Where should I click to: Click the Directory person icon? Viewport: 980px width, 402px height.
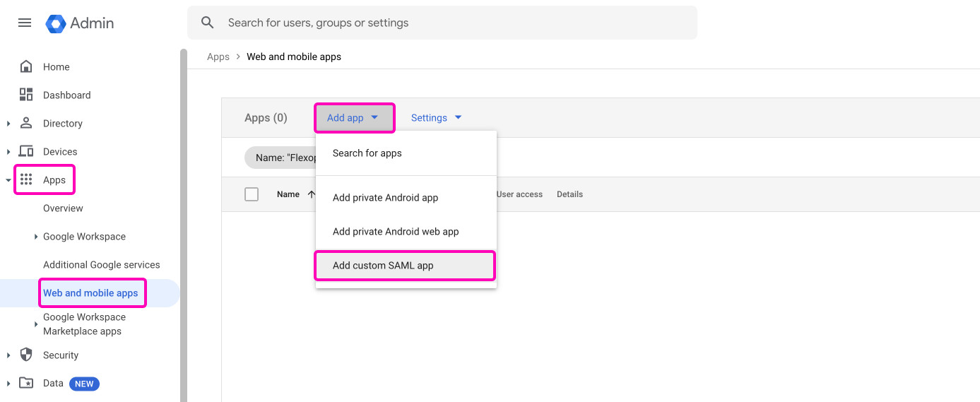tap(26, 123)
